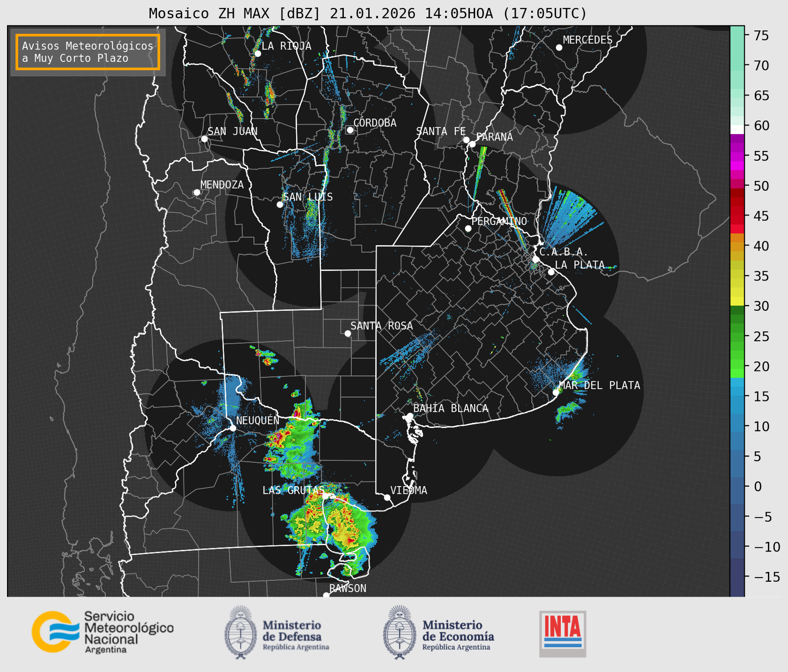Select the Mar del Plata marker dot
Screen dimensions: 788x672
(555, 393)
